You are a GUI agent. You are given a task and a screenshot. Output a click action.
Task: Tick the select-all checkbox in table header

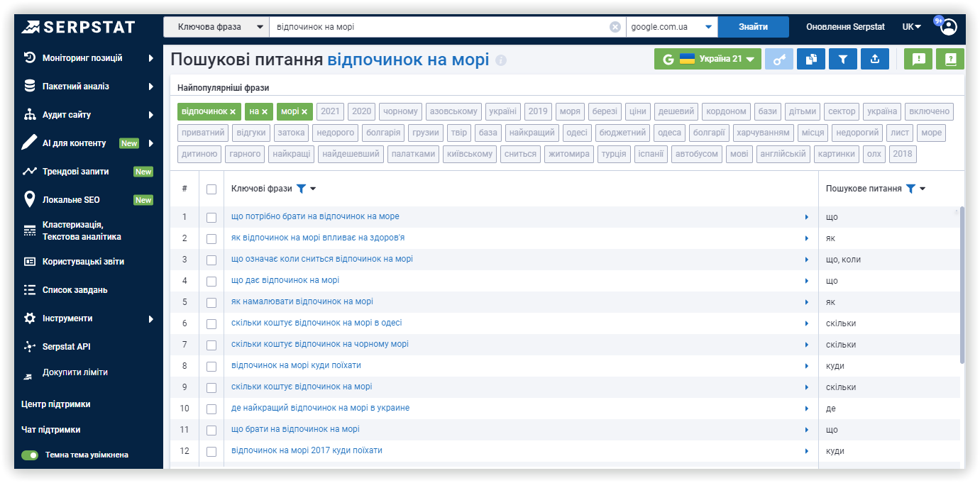click(211, 189)
